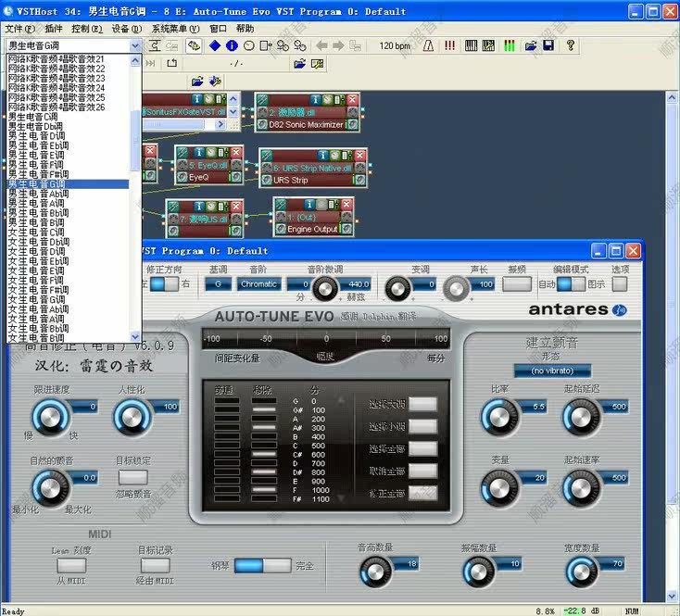Screen dimensions: 680x616
Task: Click the cancel all notes button
Action: coord(422,471)
